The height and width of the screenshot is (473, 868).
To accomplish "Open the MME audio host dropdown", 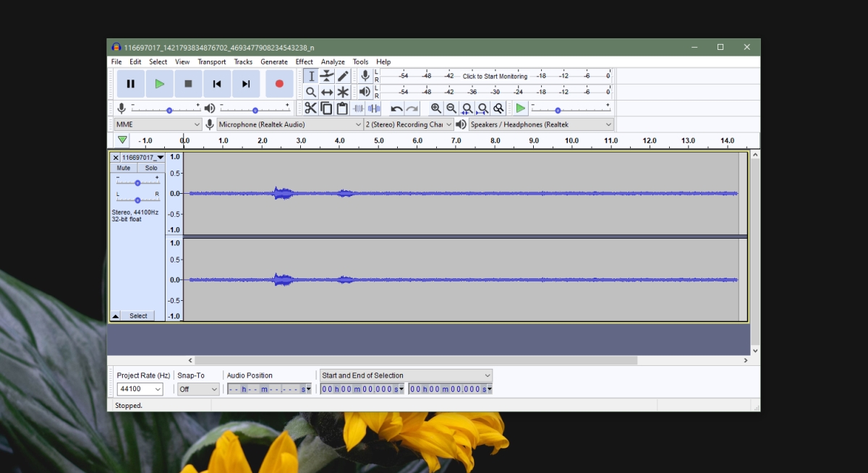I will point(158,124).
